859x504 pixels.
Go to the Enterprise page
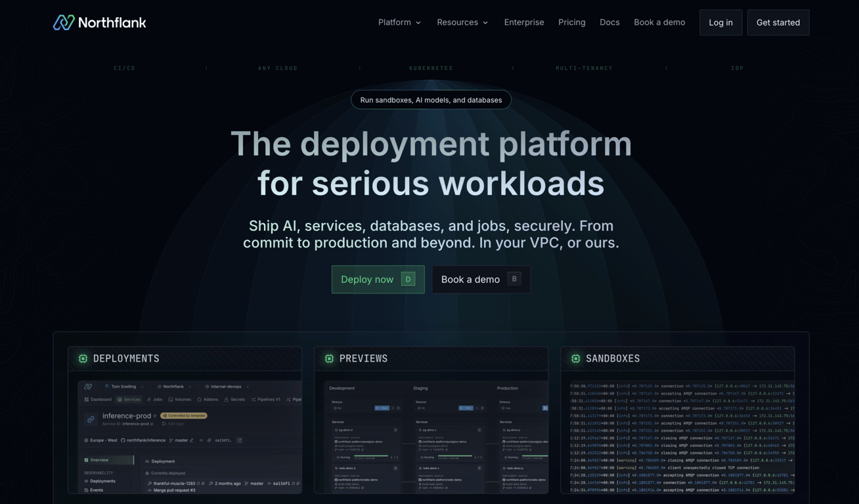524,22
